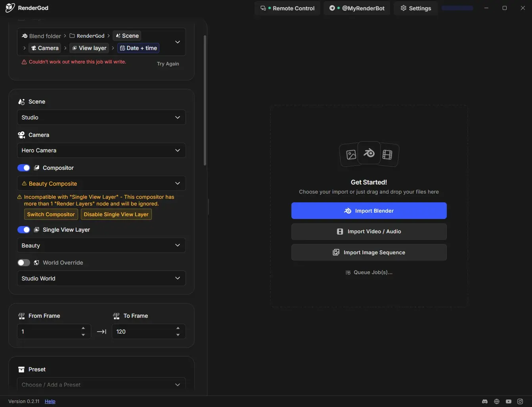Turn off the Single View Layer toggle

(x=24, y=230)
